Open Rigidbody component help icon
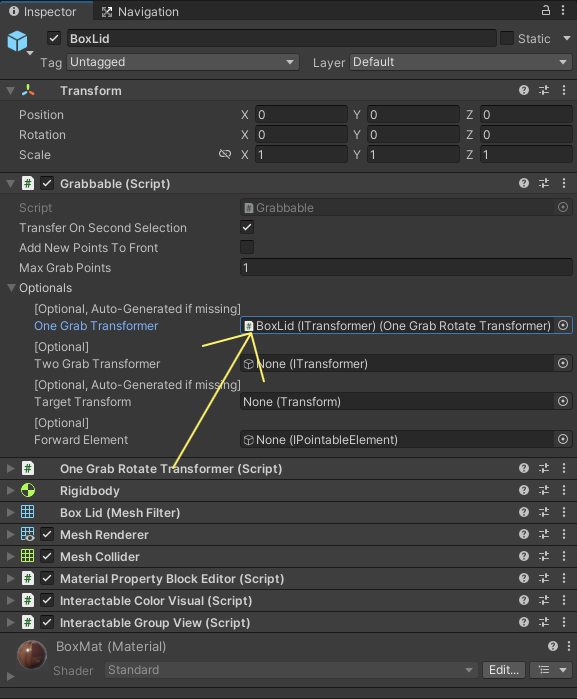577x699 pixels. click(x=524, y=490)
